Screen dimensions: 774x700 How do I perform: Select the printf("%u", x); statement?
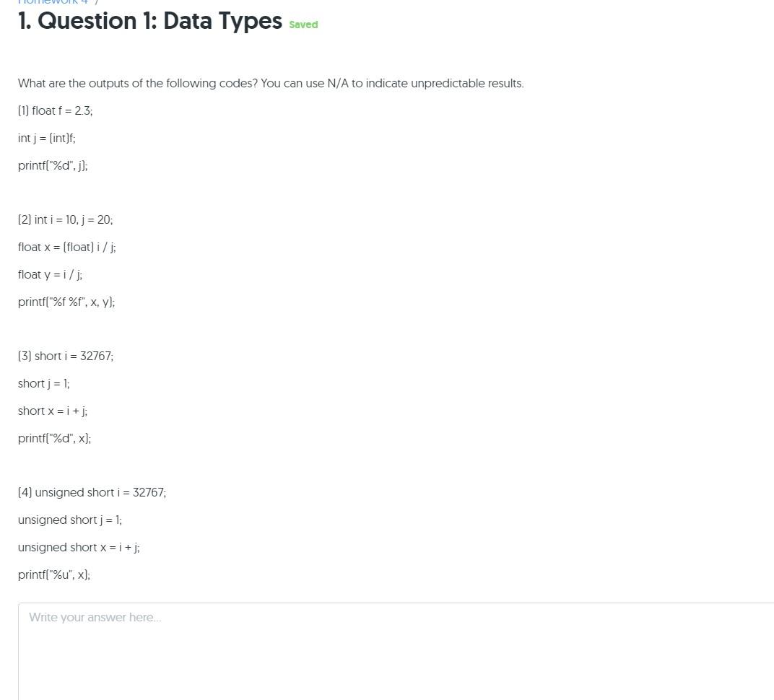(53, 574)
